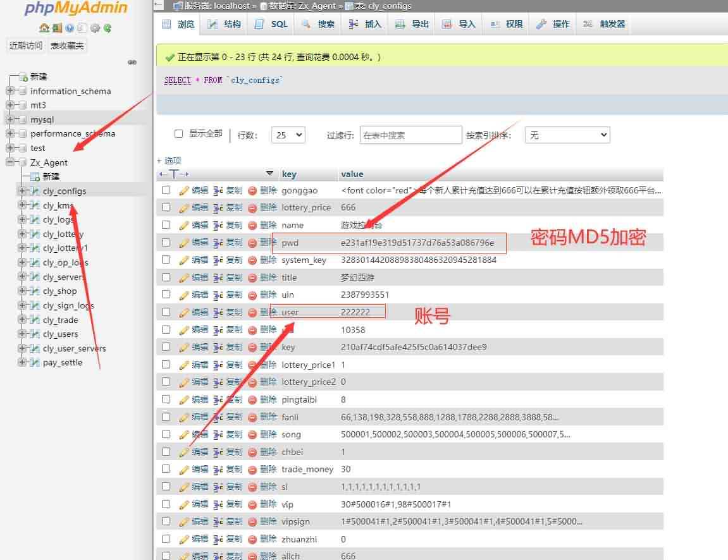This screenshot has width=728, height=560.
Task: Open the gear settings icon in sidebar
Action: (95, 28)
